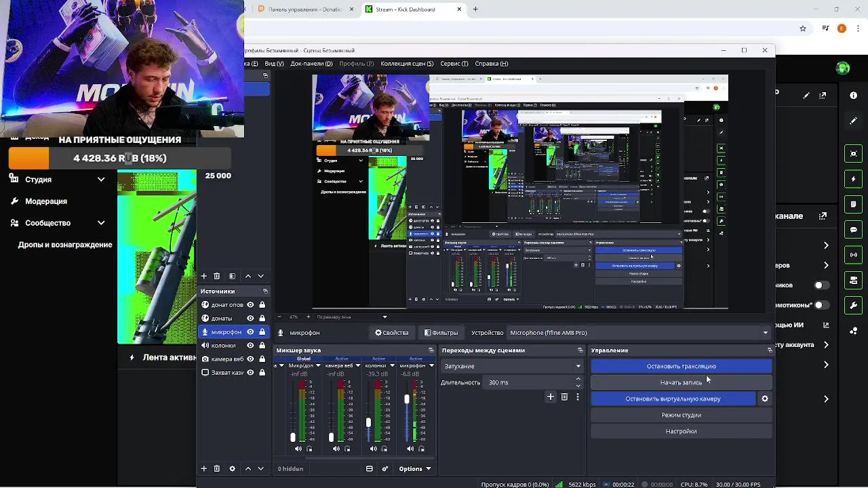The image size is (868, 488).
Task: Mute the микрофон mixer channel speaker icon
Action: coord(410,449)
